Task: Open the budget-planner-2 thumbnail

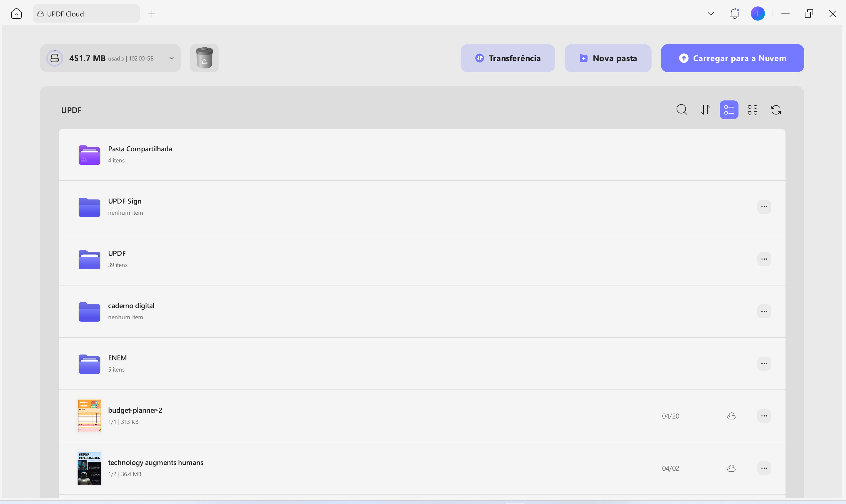Action: coord(89,416)
